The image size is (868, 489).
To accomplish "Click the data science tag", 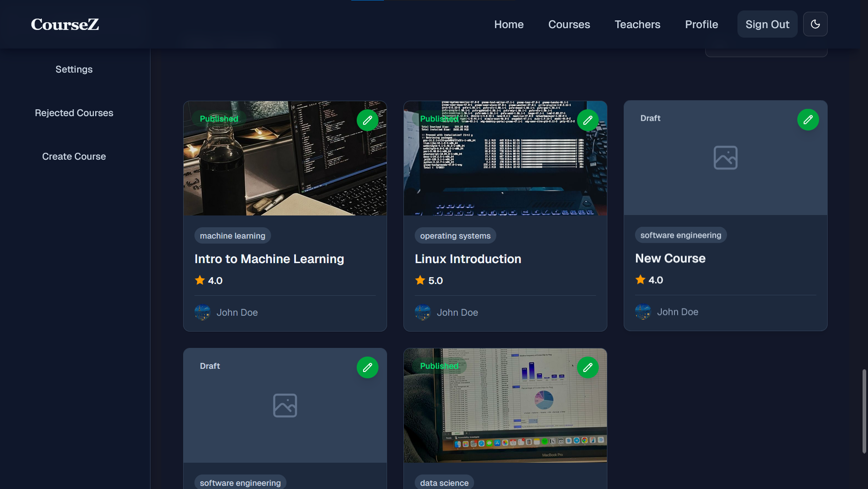I will (x=444, y=483).
